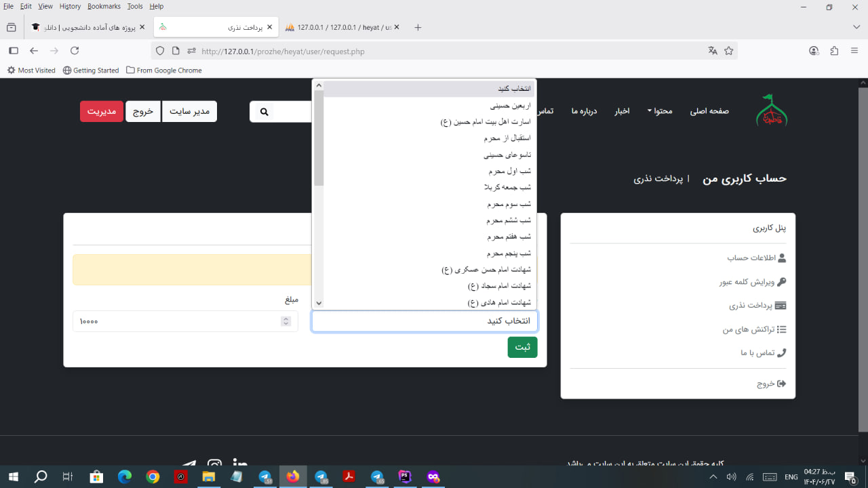Click the green flag site logo
Viewport: 868px width, 488px height.
point(771,110)
